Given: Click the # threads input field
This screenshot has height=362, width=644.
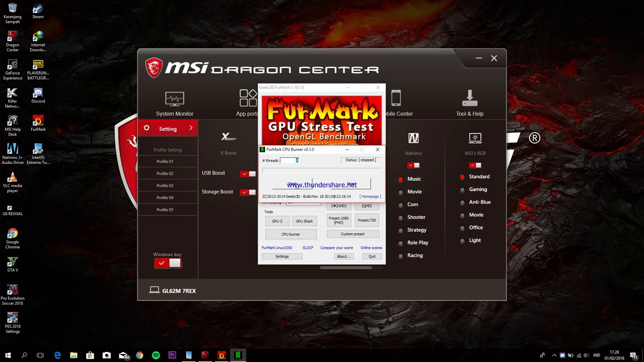Looking at the screenshot, I should click(289, 160).
